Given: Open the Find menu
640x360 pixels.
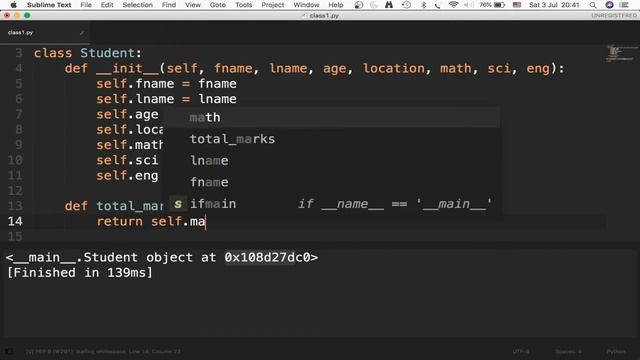Looking at the screenshot, I should point(169,5).
